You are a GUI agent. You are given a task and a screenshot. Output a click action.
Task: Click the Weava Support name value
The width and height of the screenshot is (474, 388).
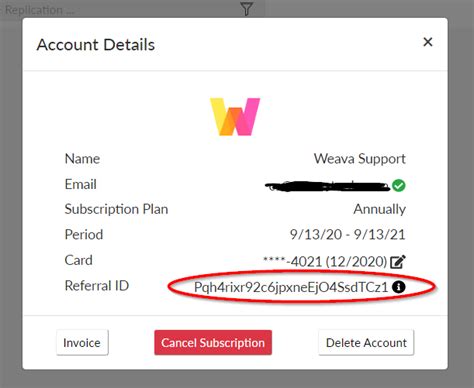coord(360,159)
